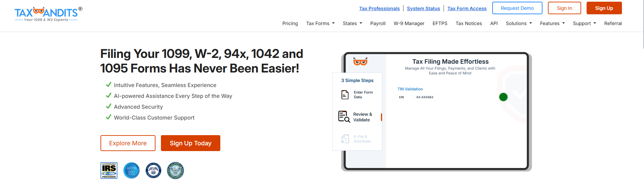644x189 pixels.
Task: Click the Enter Form Data document icon
Action: 345,94
